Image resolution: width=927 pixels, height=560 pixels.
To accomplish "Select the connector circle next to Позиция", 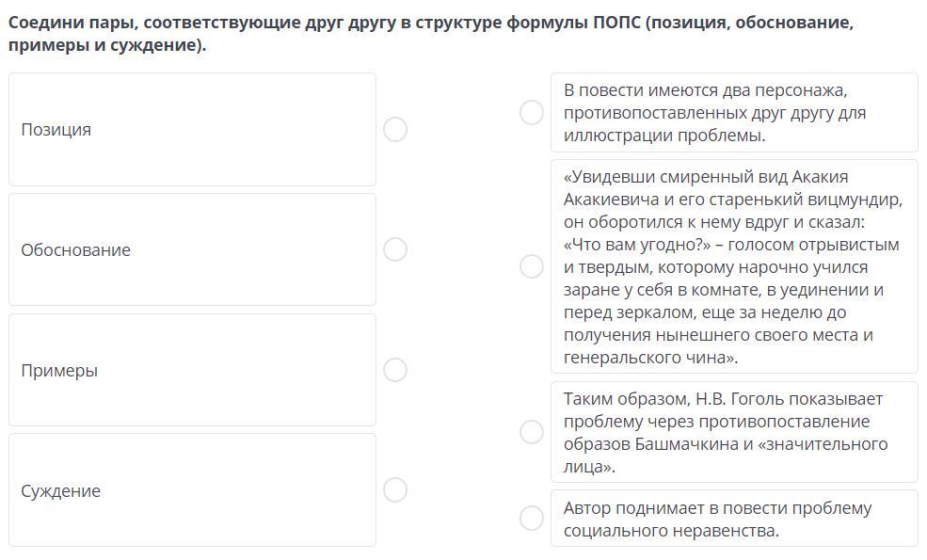I will 395,130.
